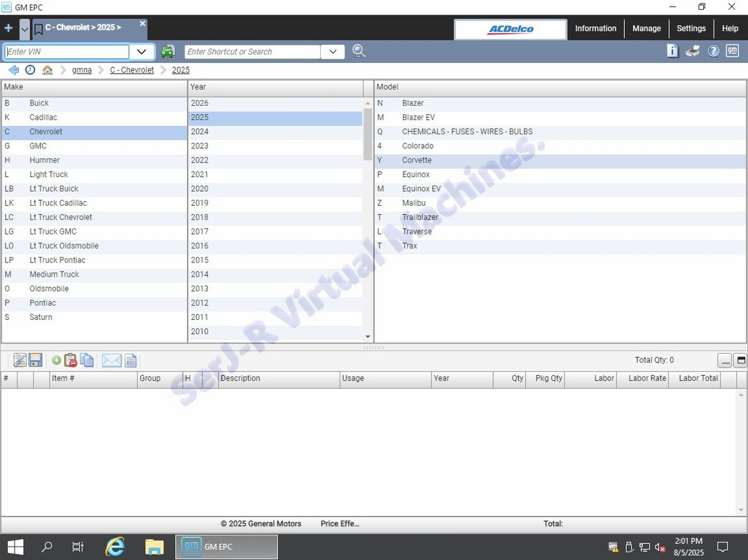
Task: Click the 2025 breadcrumb link
Action: pyautogui.click(x=181, y=70)
